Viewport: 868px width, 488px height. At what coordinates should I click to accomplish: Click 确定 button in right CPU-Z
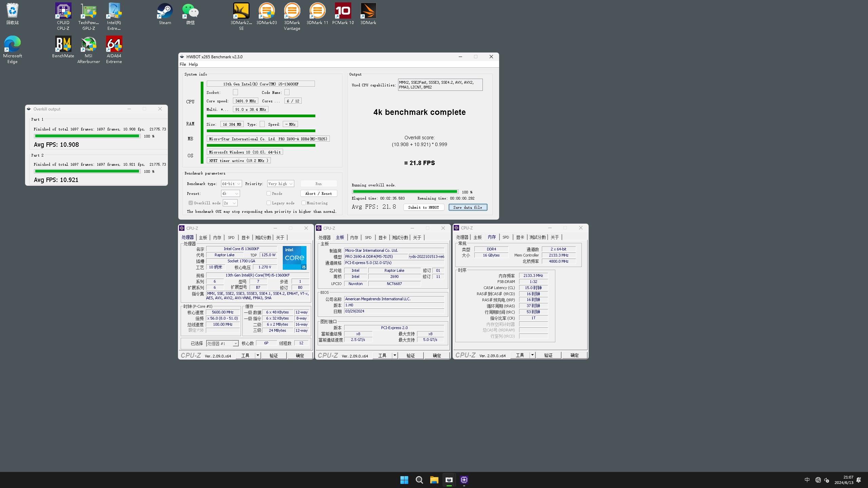[x=574, y=355]
